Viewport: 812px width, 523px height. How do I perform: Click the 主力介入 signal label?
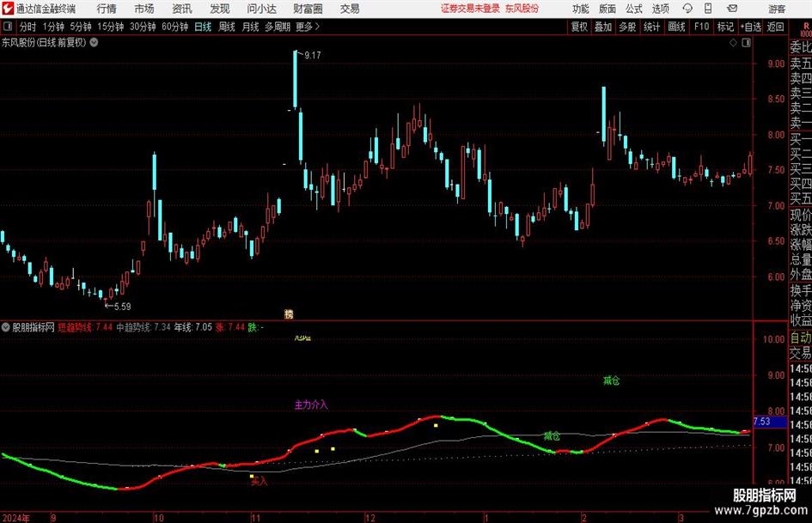click(x=311, y=404)
